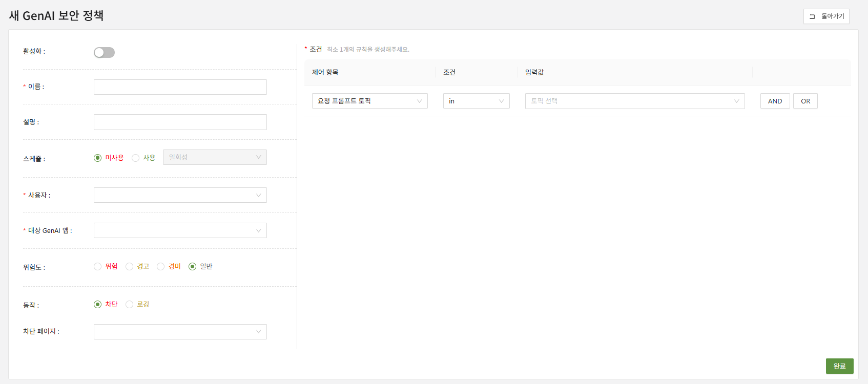
Task: Click the 돌아가기 back button
Action: [x=826, y=16]
